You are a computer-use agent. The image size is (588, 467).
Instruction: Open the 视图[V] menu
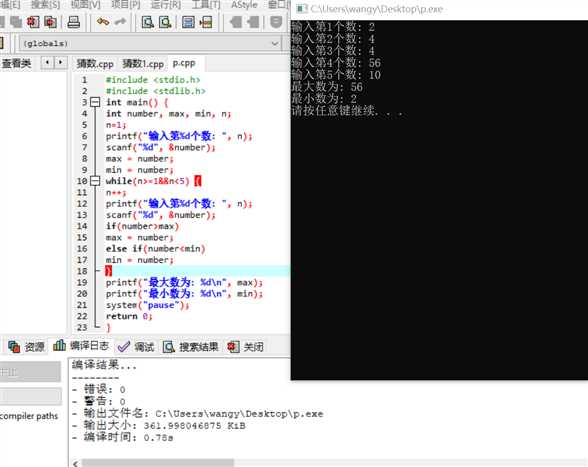(86, 5)
